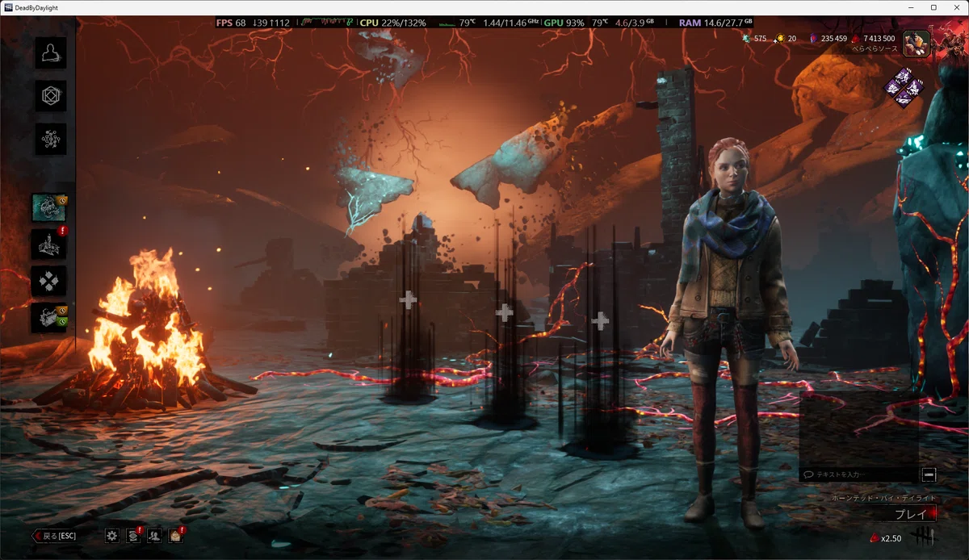Open the teal rift tile with clock
The height and width of the screenshot is (560, 969).
coord(48,207)
